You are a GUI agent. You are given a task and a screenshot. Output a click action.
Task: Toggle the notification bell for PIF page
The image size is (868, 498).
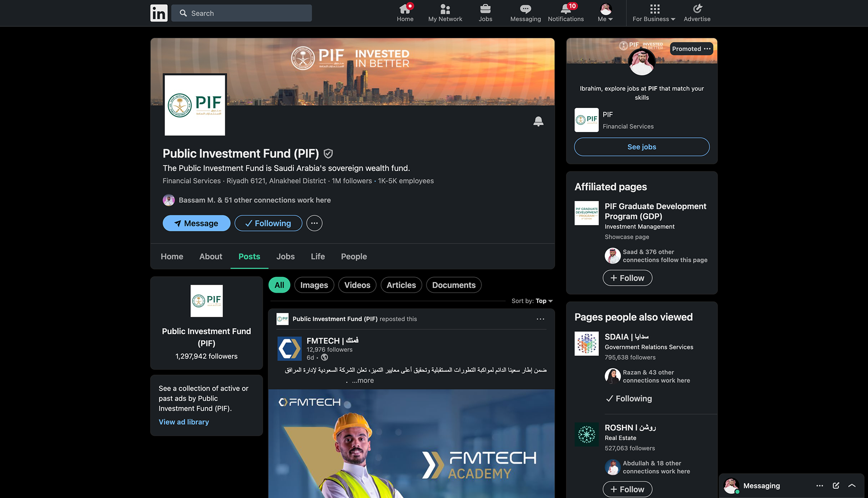[x=538, y=121]
